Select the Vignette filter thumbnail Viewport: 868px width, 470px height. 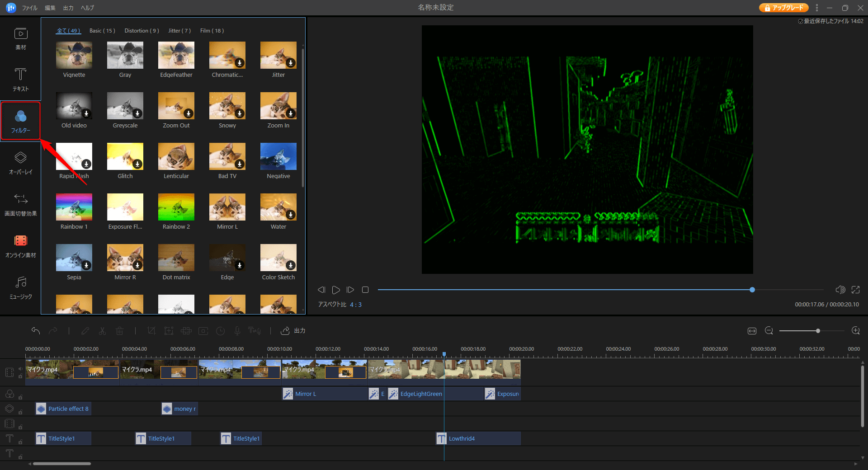74,55
